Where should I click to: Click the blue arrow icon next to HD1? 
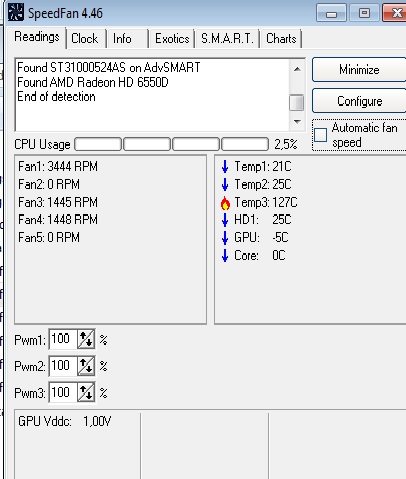[x=225, y=220]
